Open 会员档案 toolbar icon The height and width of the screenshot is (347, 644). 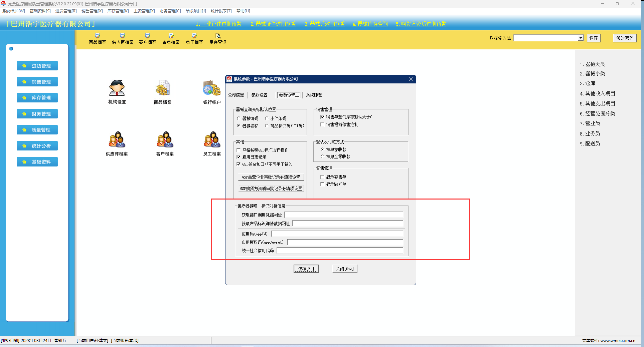click(x=171, y=39)
